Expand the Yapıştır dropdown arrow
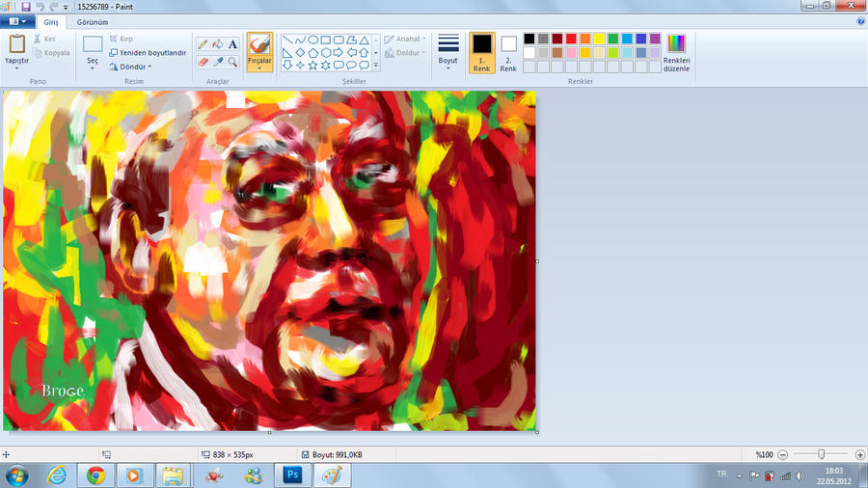868x488 pixels. point(16,68)
